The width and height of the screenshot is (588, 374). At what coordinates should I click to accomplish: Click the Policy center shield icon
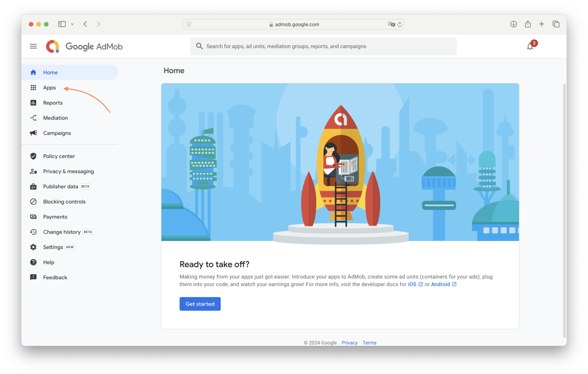click(33, 156)
